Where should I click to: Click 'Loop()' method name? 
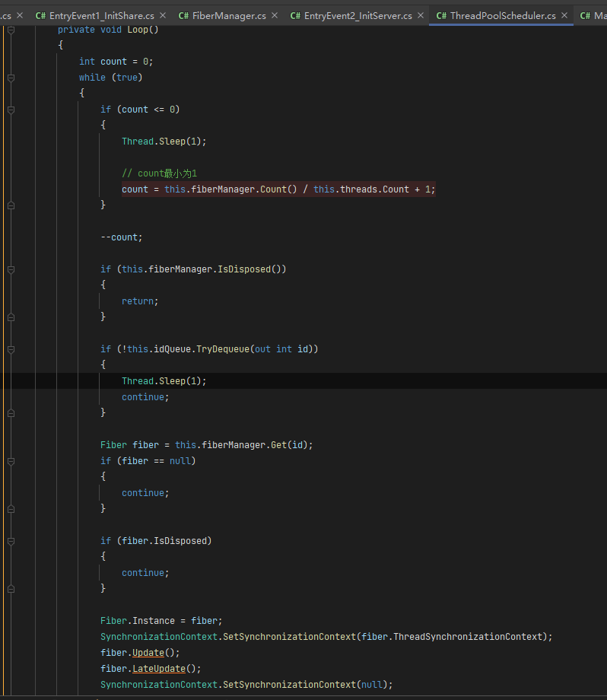pyautogui.click(x=143, y=30)
